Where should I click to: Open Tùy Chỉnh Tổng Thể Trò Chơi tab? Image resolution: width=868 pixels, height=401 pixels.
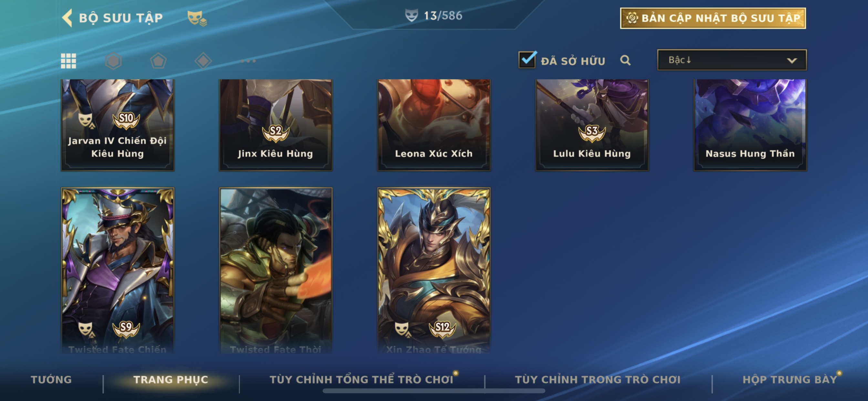click(362, 379)
